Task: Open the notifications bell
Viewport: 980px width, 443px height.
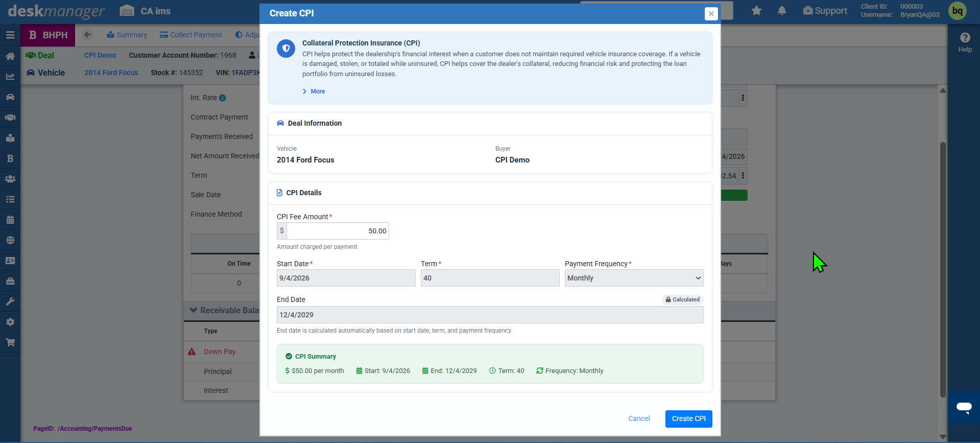Action: click(x=782, y=11)
